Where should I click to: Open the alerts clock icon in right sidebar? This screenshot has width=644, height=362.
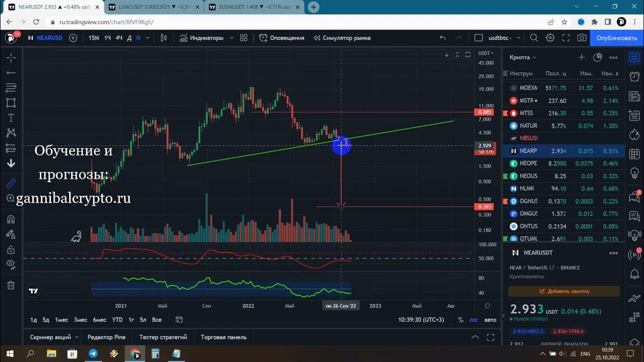pos(634,76)
